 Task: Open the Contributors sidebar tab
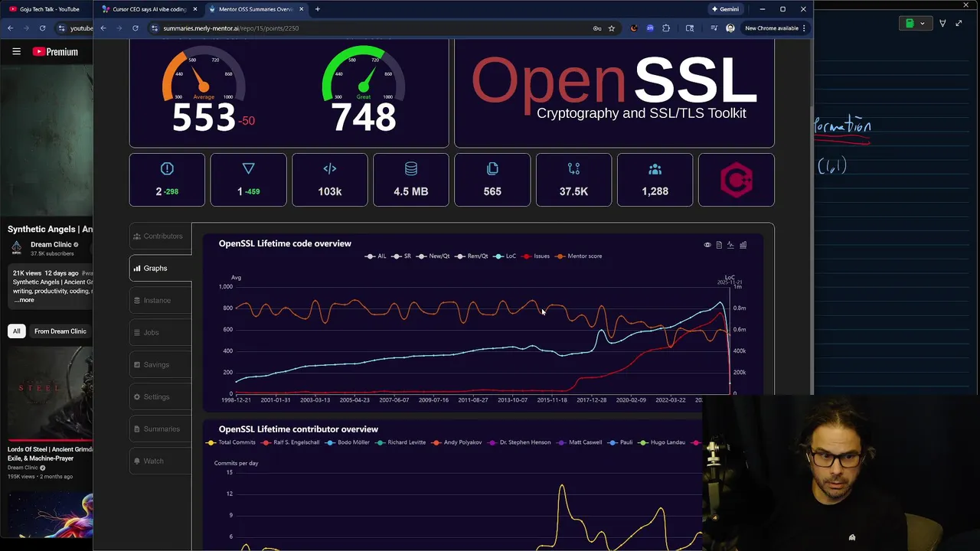click(160, 236)
